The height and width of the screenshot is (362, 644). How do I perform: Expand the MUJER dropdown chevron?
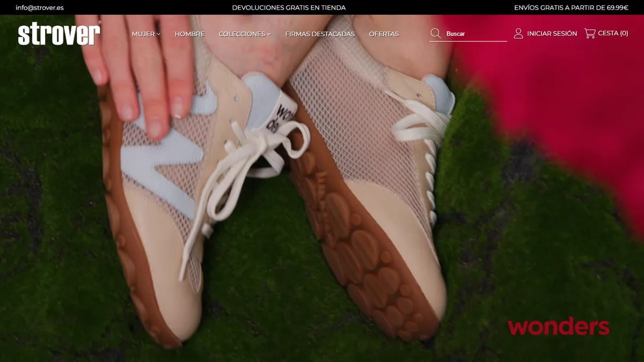(x=158, y=34)
